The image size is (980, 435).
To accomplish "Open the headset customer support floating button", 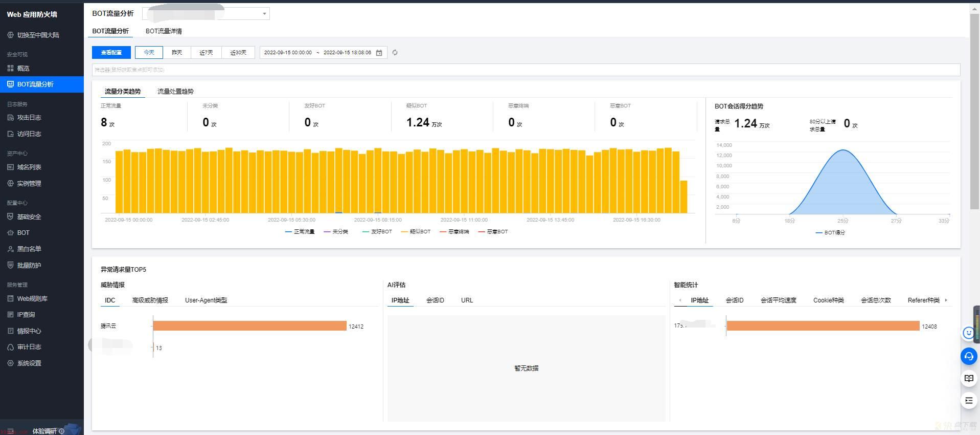I will point(969,356).
